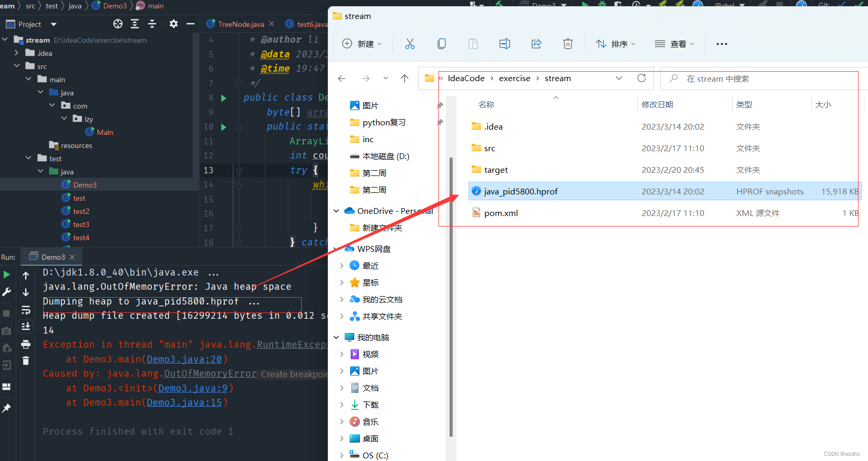
Task: Clear console with trash icon
Action: click(x=26, y=361)
